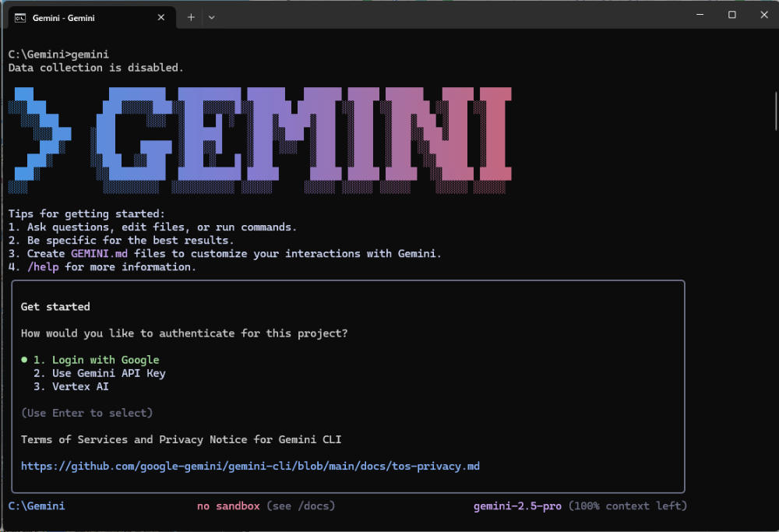Open a new terminal tab with plus
This screenshot has height=532, width=779.
191,17
